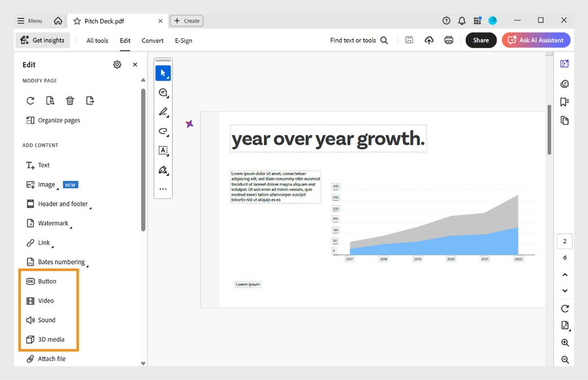Viewport: 588px width, 380px height.
Task: Click the Share button
Action: [481, 40]
